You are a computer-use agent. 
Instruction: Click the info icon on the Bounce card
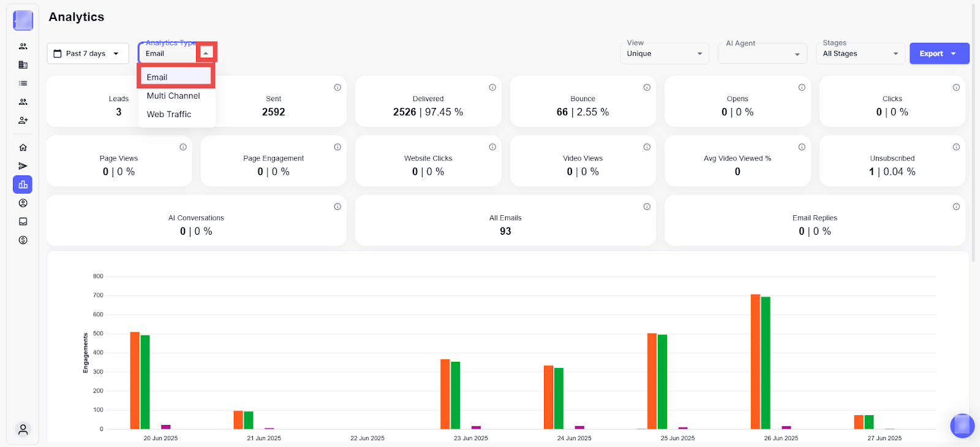(647, 88)
